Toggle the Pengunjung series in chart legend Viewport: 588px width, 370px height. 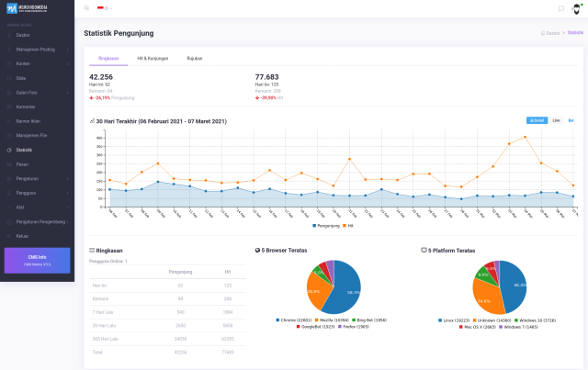pos(326,224)
